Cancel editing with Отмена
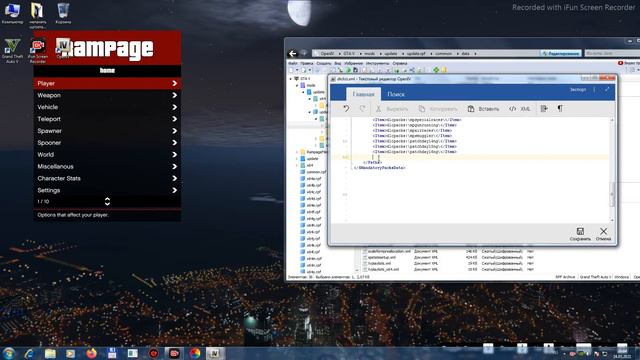 point(603,234)
